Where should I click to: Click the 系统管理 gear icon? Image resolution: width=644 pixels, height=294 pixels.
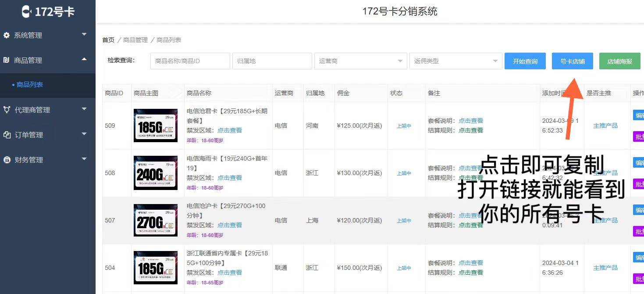pyautogui.click(x=7, y=35)
